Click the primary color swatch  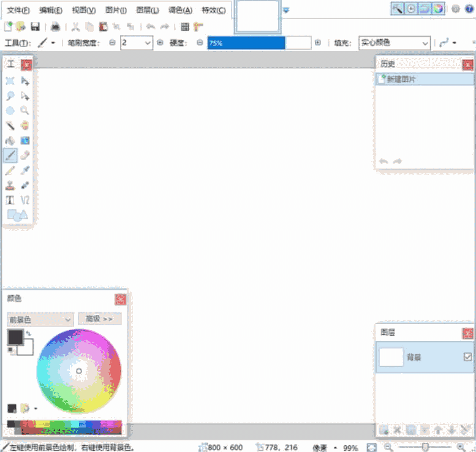pyautogui.click(x=15, y=337)
